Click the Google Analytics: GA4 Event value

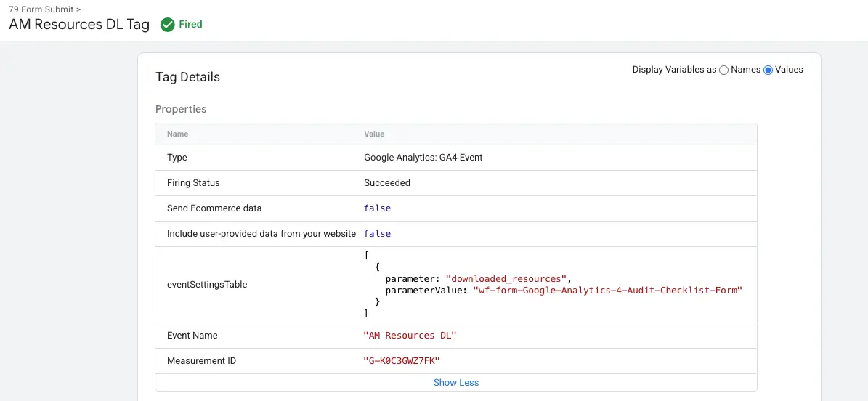pyautogui.click(x=423, y=158)
